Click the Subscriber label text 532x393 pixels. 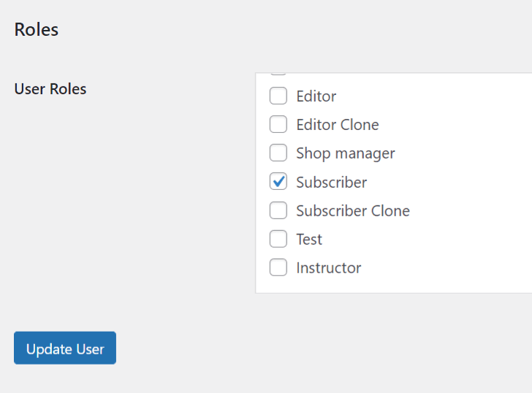pyautogui.click(x=332, y=183)
